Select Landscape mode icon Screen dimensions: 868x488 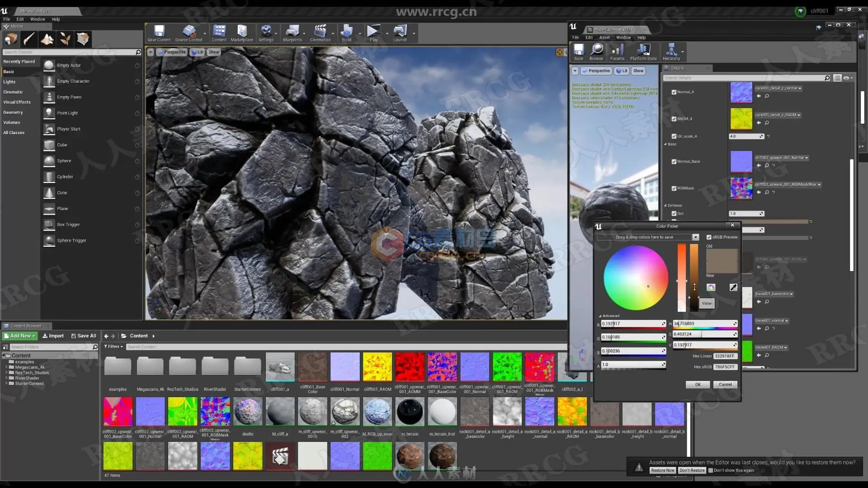(x=47, y=39)
